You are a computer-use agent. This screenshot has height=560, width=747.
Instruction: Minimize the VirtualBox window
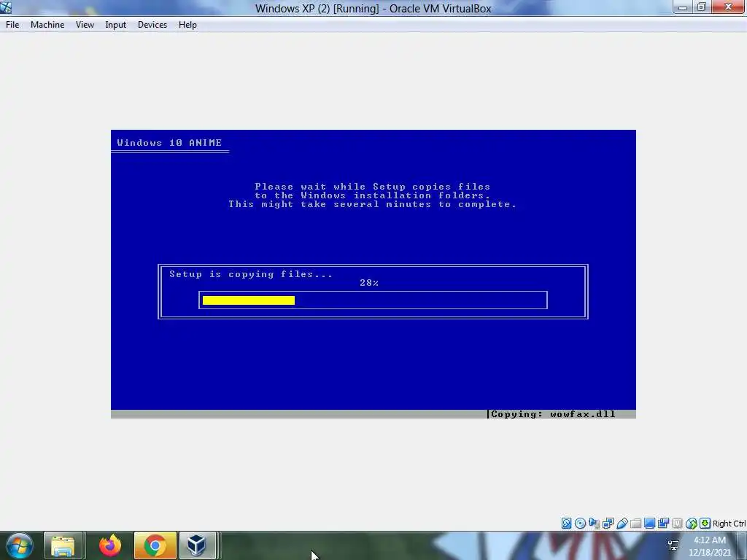point(682,7)
